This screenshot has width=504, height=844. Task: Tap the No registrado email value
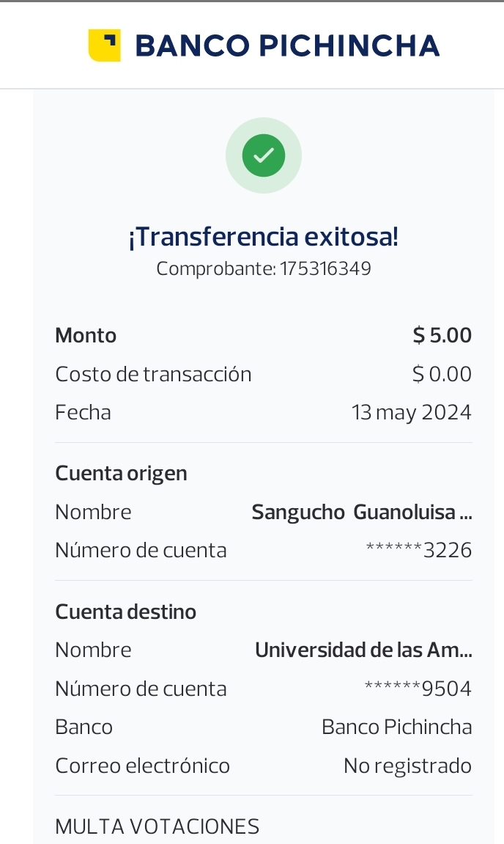tap(407, 766)
